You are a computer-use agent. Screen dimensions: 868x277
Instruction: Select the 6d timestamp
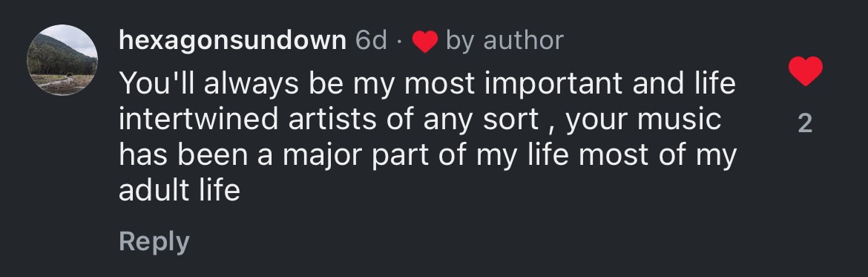coord(371,40)
